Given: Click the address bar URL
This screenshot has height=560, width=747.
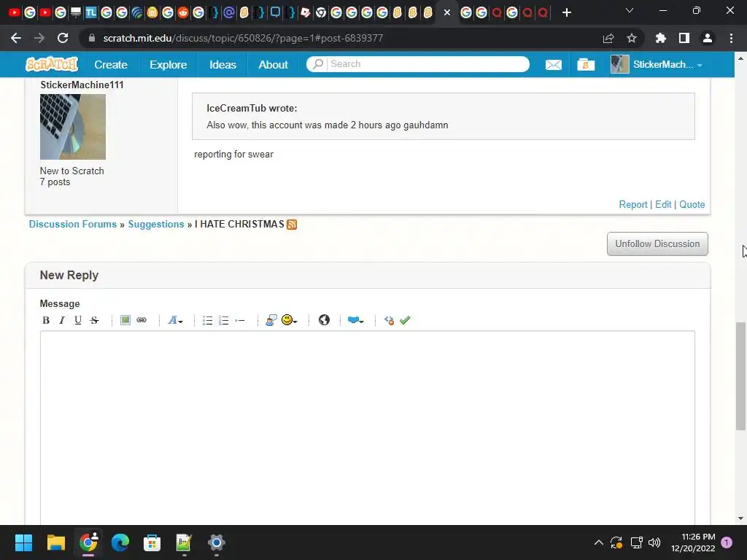Looking at the screenshot, I should click(243, 38).
